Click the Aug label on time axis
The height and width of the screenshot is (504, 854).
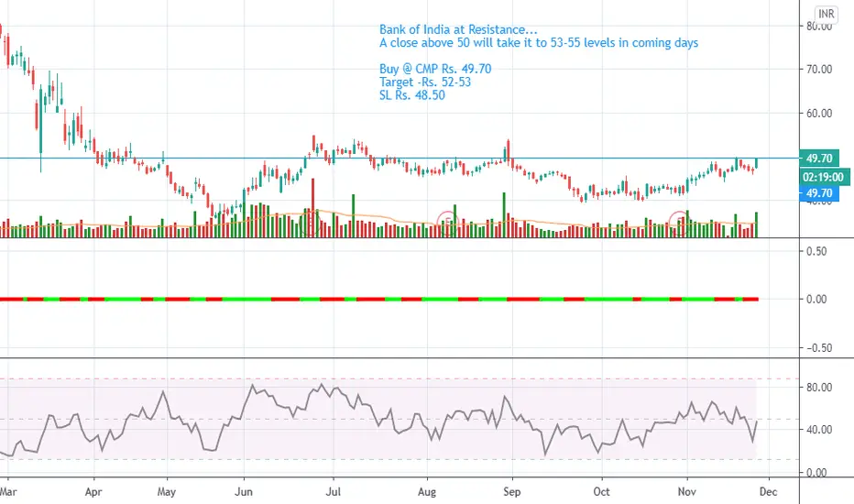[427, 492]
